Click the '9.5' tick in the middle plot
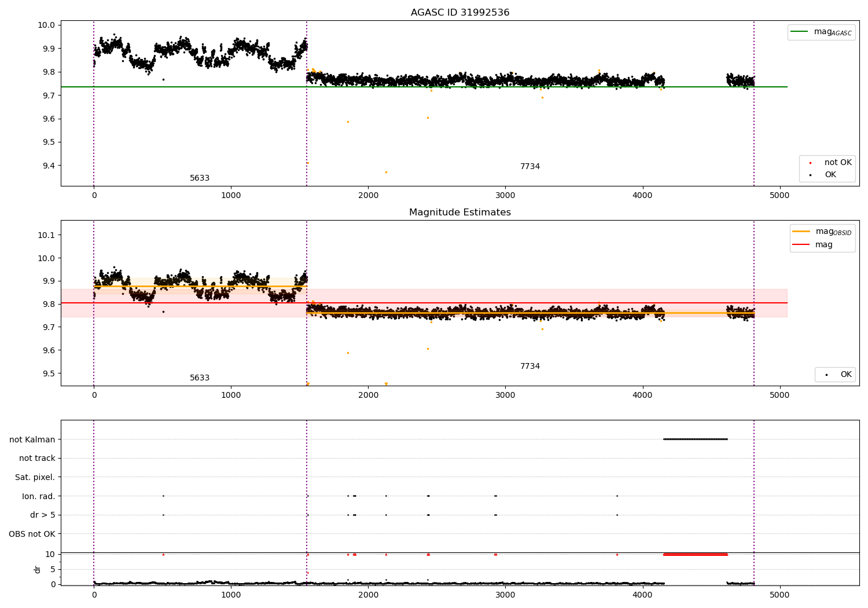The image size is (868, 608). tap(48, 373)
